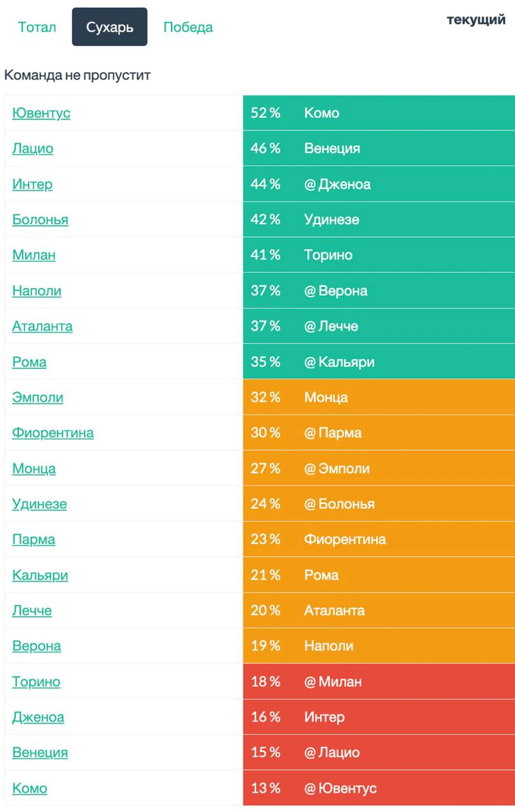
Task: Click the Комо link in last row
Action: tap(30, 788)
